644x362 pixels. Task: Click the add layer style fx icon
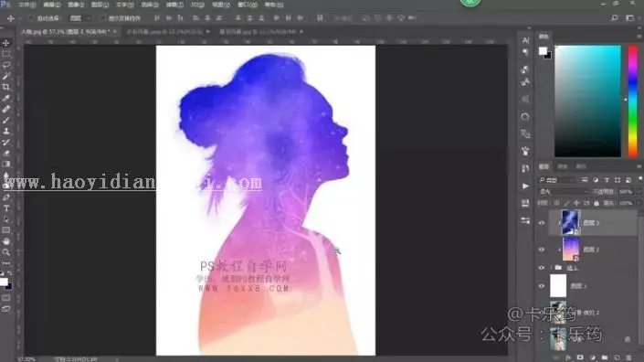(568, 358)
